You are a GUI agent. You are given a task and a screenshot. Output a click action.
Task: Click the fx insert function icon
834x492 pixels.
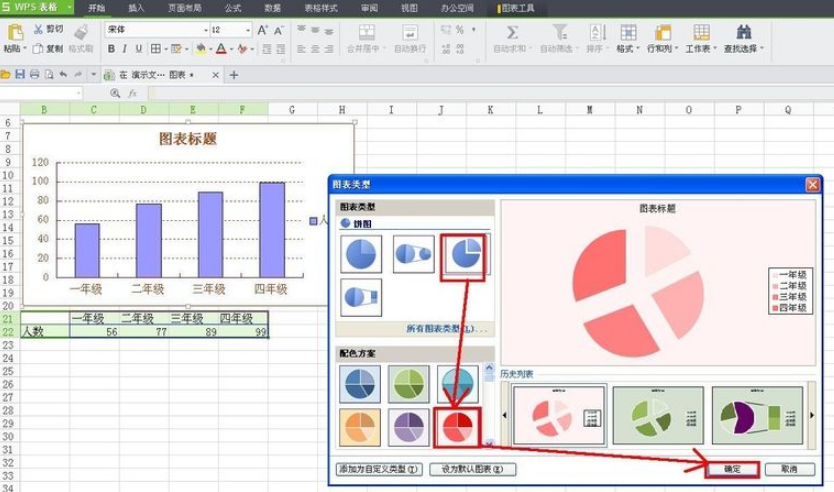132,93
